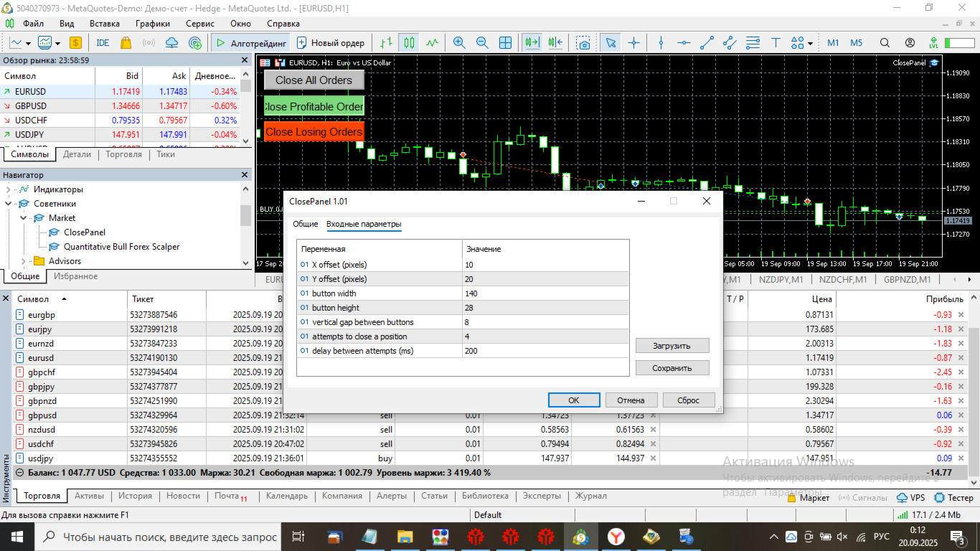Select the text label tool

point(776,43)
